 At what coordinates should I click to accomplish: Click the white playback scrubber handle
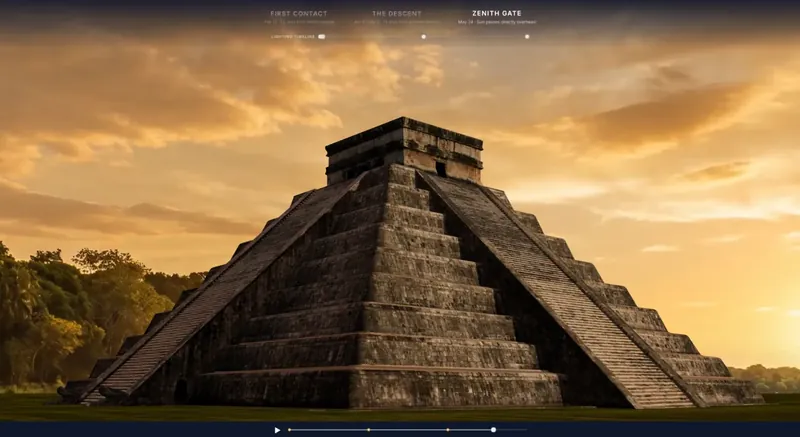click(x=493, y=430)
